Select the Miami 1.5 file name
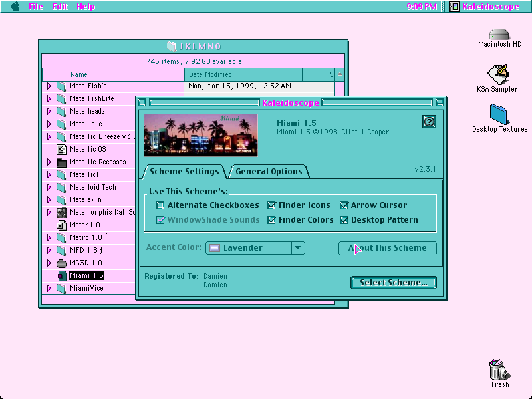The height and width of the screenshot is (399, 532). (x=86, y=275)
